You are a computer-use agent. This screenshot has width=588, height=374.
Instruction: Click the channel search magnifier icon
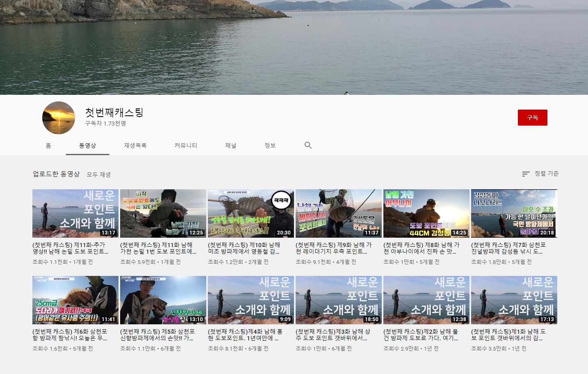(x=308, y=145)
